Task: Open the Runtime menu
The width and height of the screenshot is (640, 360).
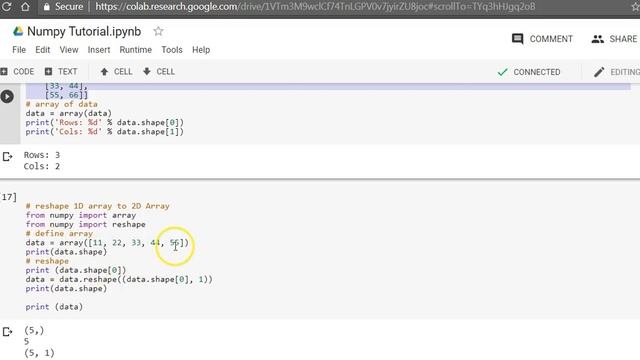Action: (x=136, y=50)
